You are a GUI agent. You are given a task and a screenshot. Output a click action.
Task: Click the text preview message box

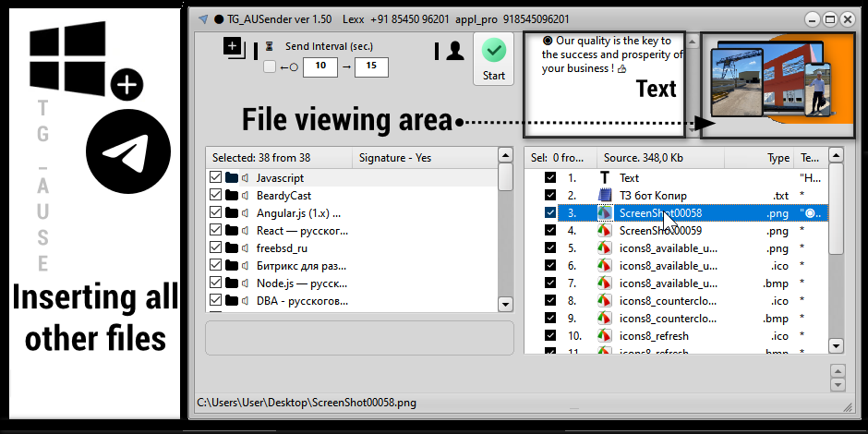point(605,84)
